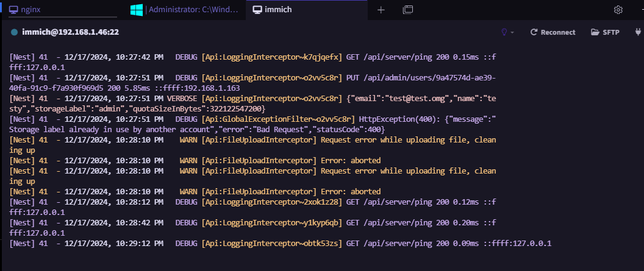Open settings via the gear icon
This screenshot has width=644, height=271.
coord(618,10)
